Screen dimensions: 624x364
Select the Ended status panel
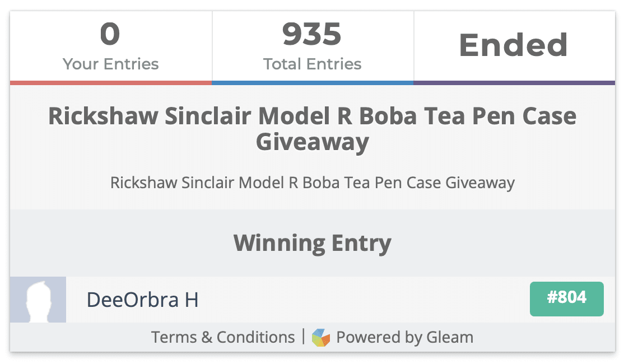(x=514, y=46)
